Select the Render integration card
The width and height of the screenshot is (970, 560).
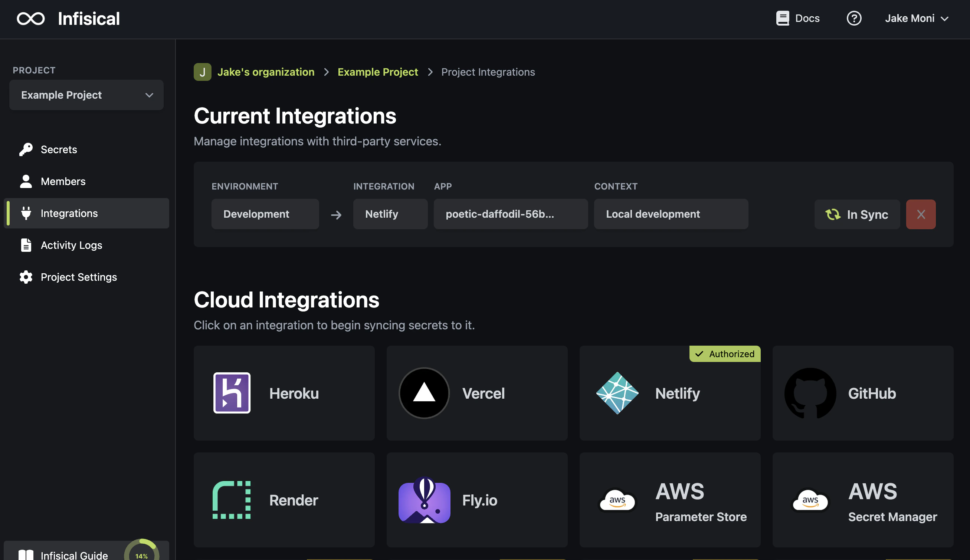[284, 500]
